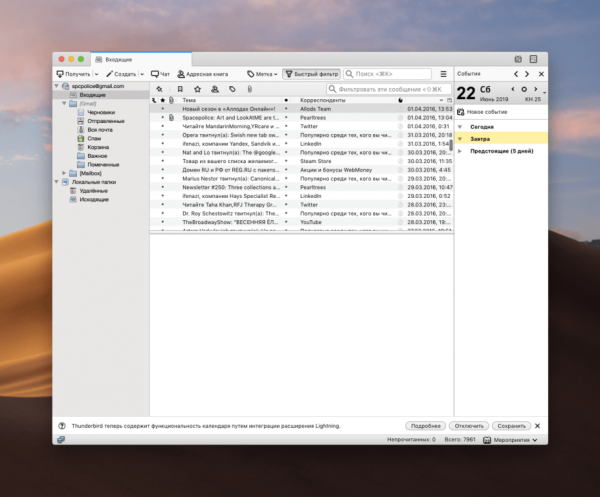The width and height of the screenshot is (600, 497).
Task: Go to previous day in Events pane header
Action: tap(516, 74)
